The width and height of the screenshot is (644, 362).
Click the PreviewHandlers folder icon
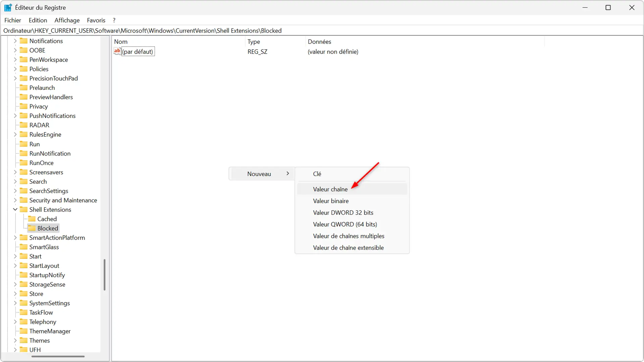point(23,97)
